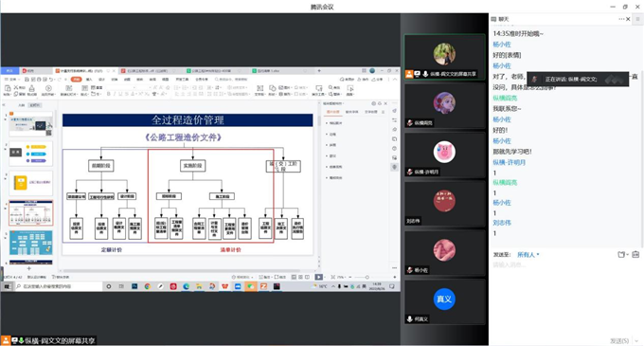Screen dimensions: 644x346
Task: Open the file/folder icon above message box
Action: (x=622, y=255)
